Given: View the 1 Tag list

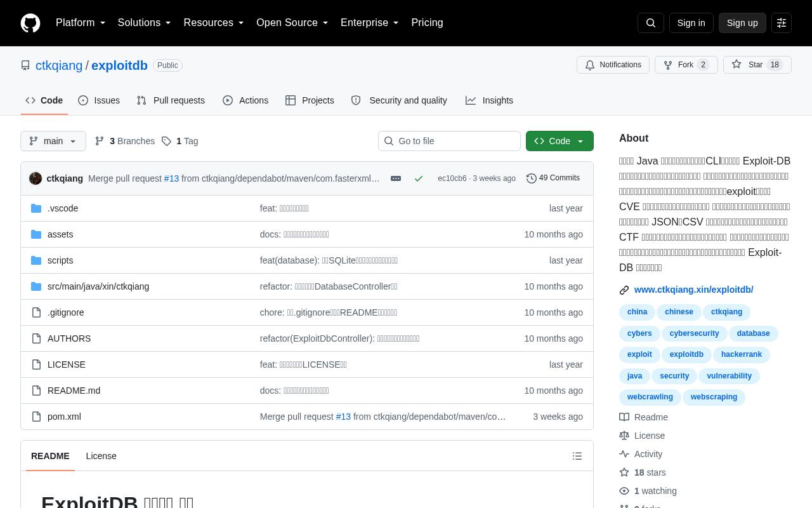Looking at the screenshot, I should point(180,141).
